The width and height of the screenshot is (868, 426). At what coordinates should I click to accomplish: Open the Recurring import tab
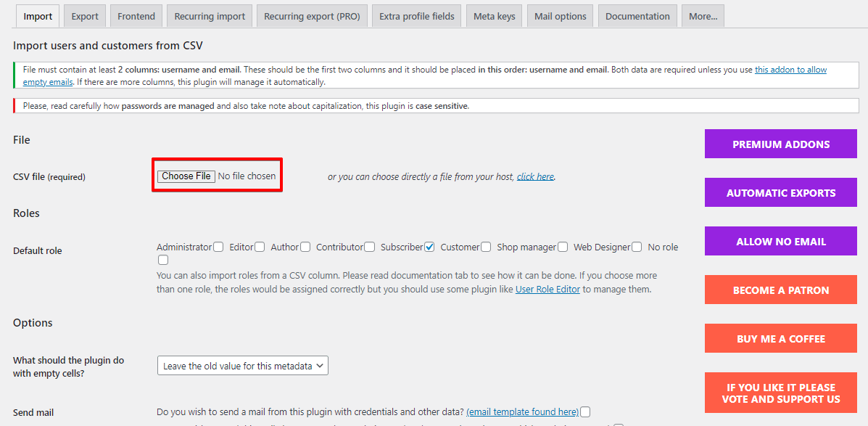210,17
